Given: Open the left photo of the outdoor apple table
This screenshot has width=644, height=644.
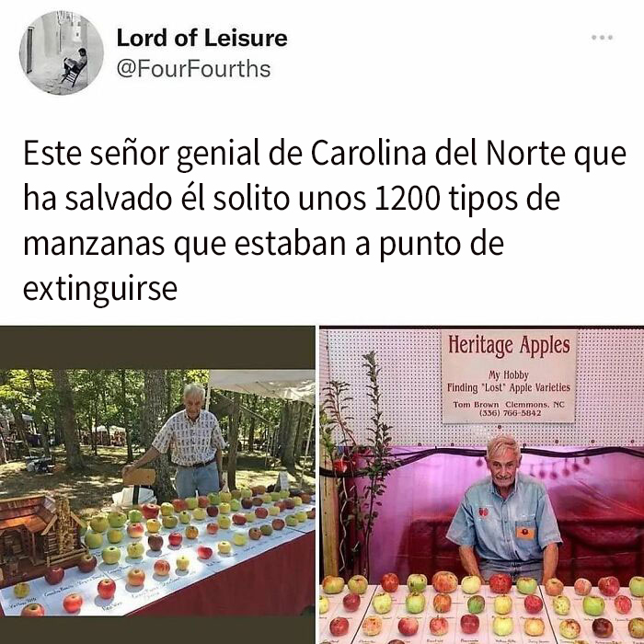Looking at the screenshot, I should [x=157, y=485].
